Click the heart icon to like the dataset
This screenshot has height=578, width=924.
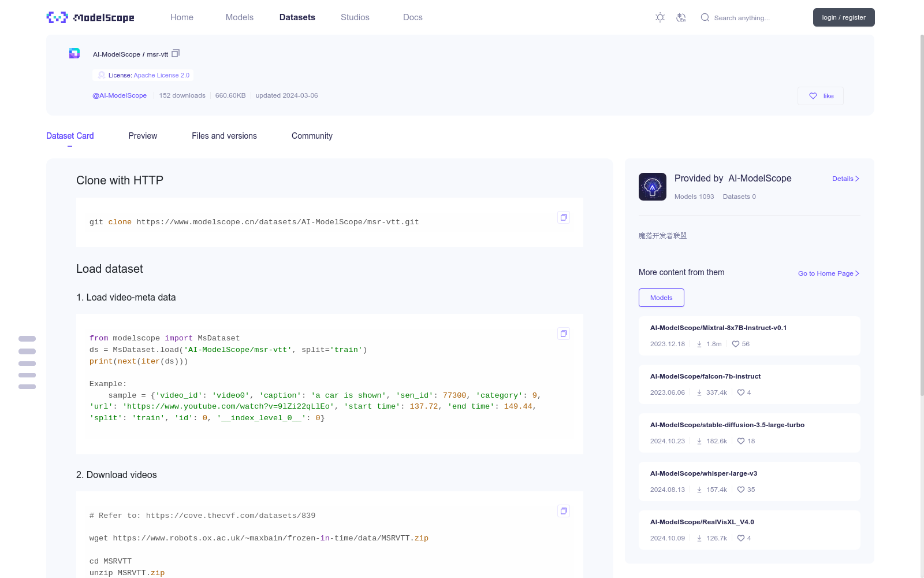click(813, 96)
